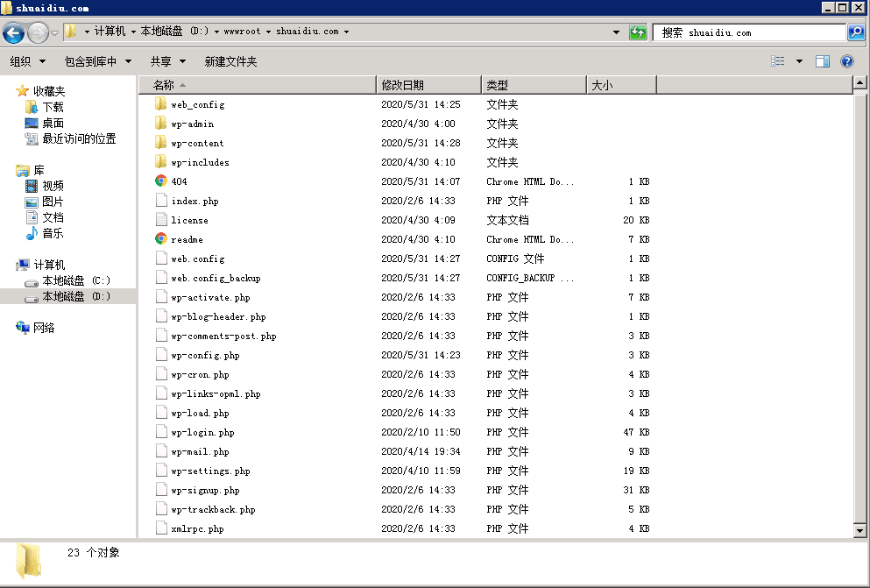Click the Forward navigation arrow button
Image resolution: width=870 pixels, height=588 pixels.
[x=37, y=32]
